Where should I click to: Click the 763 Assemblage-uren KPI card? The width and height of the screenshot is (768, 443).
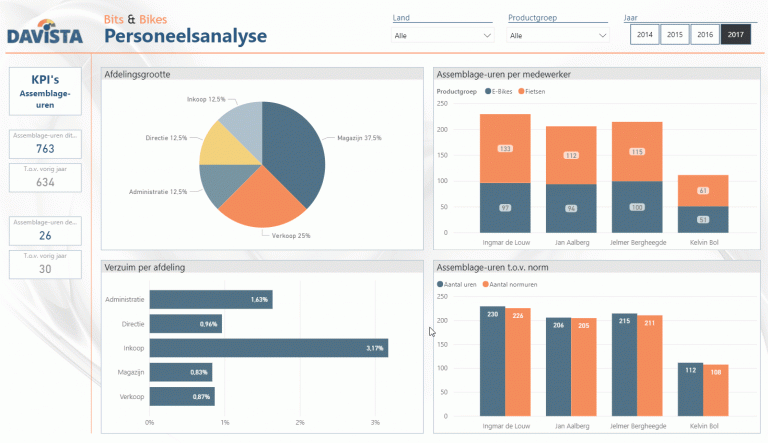45,144
